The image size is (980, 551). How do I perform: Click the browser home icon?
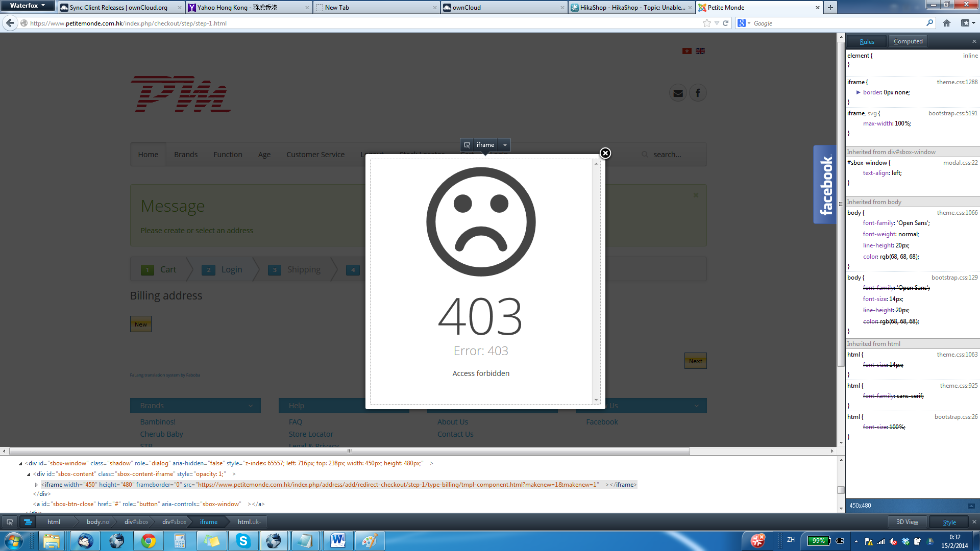pyautogui.click(x=947, y=23)
